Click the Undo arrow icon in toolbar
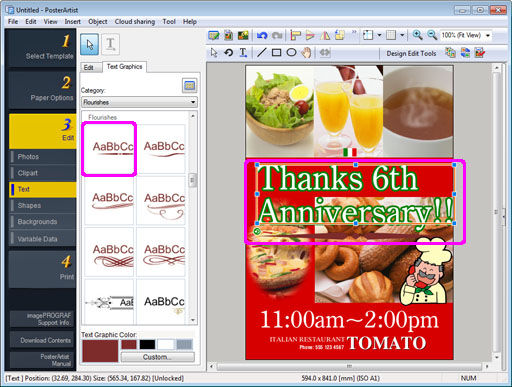The width and height of the screenshot is (512, 387). [x=262, y=35]
